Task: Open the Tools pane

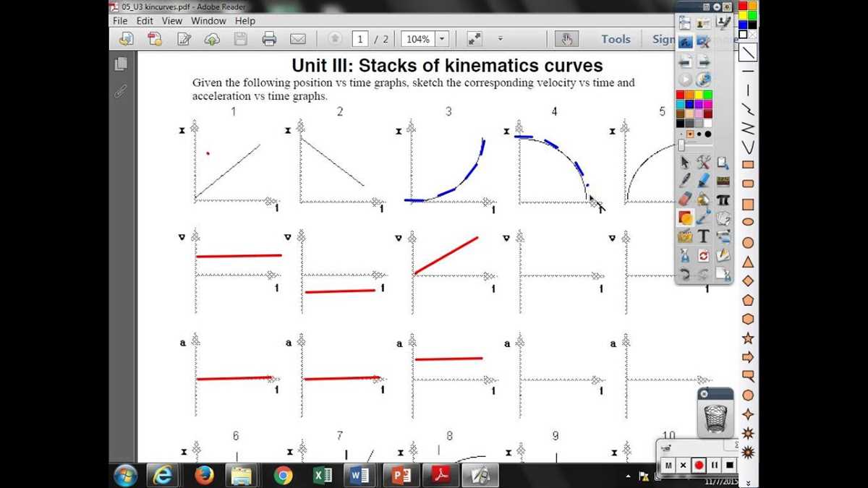Action: 616,39
